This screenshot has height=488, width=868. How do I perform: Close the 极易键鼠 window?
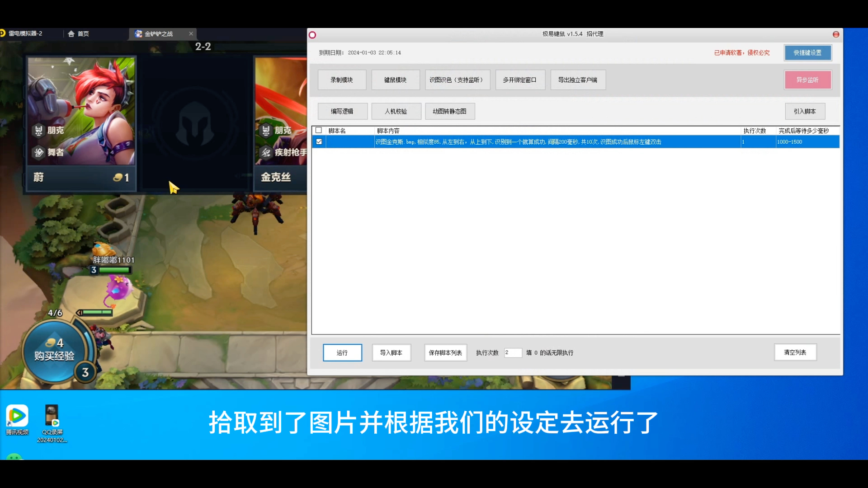pos(836,34)
